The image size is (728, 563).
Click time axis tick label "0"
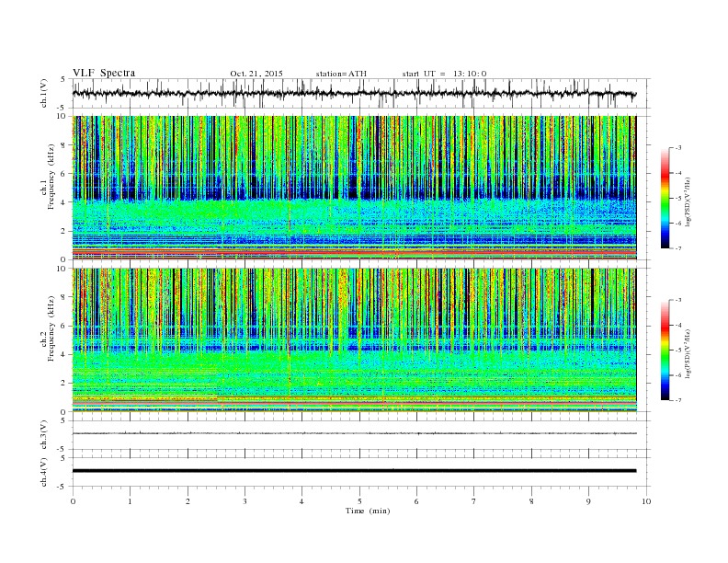[x=73, y=501]
